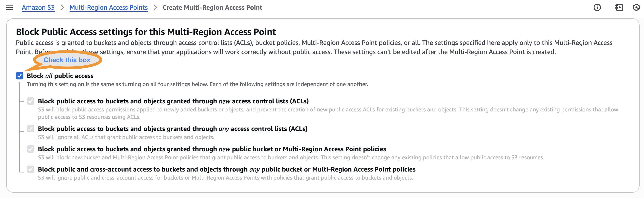The width and height of the screenshot is (644, 198).
Task: Click the label for any access control lists
Action: [172, 129]
